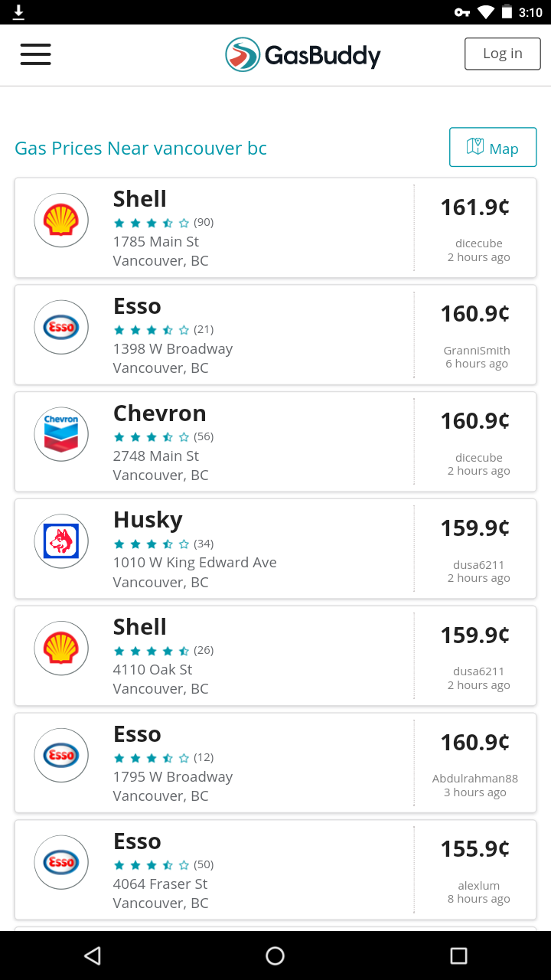
Task: Tap the Shell logo for 4110 Oak St
Action: [61, 648]
